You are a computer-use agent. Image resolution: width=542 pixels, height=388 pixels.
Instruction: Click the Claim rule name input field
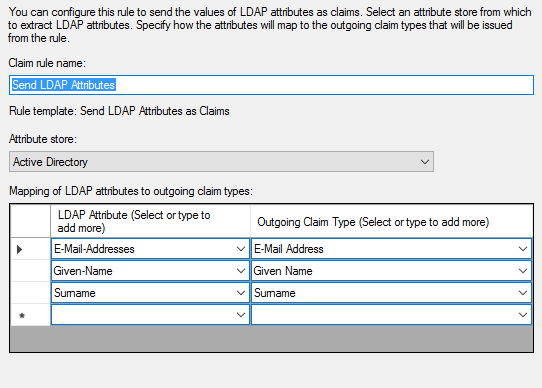(x=271, y=85)
